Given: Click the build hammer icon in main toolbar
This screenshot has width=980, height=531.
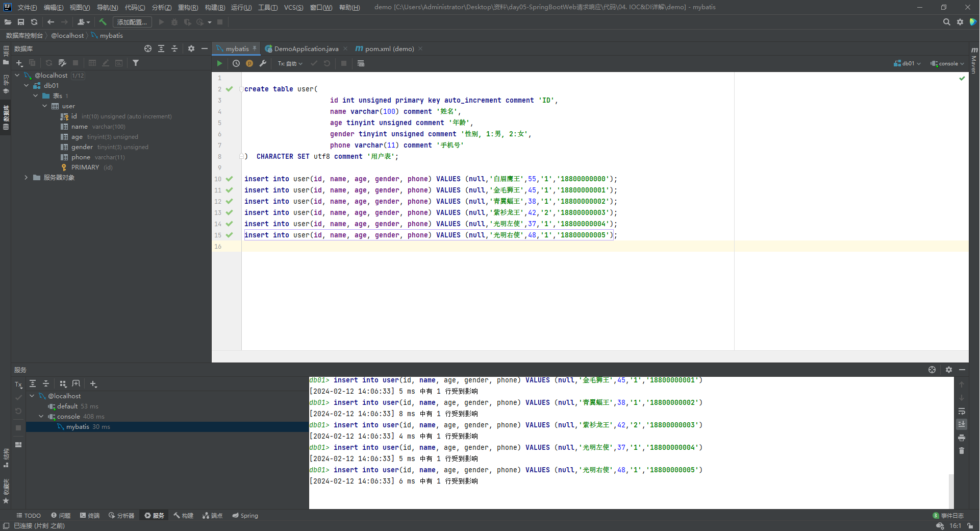Looking at the screenshot, I should pyautogui.click(x=103, y=22).
